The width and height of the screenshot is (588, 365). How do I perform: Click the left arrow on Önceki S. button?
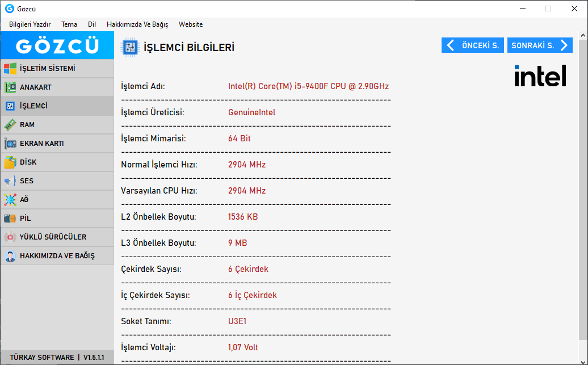pyautogui.click(x=451, y=45)
